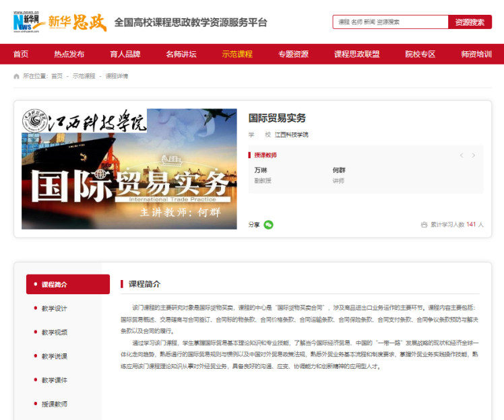This screenshot has width=504, height=420.
Task: Click the 首页 breadcrumb link
Action: coord(57,76)
